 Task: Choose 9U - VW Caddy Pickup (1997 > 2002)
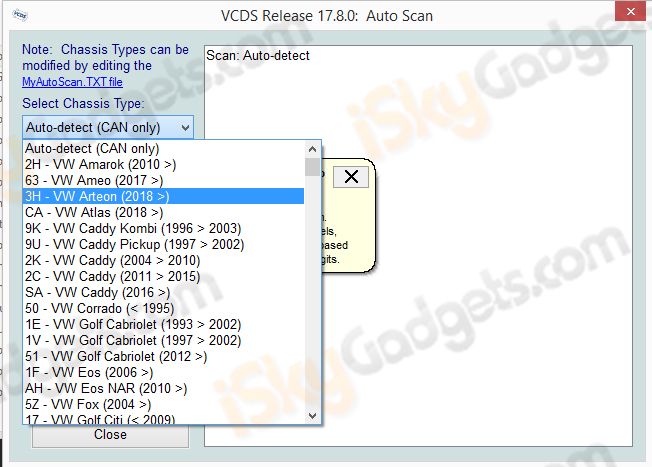click(x=163, y=244)
